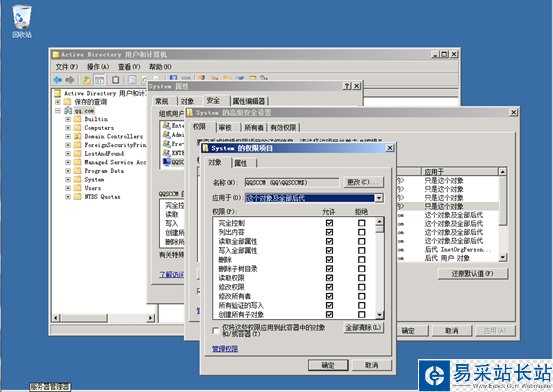Open the Manage Permissions (管理权限) link
553x392 pixels.
[225, 349]
